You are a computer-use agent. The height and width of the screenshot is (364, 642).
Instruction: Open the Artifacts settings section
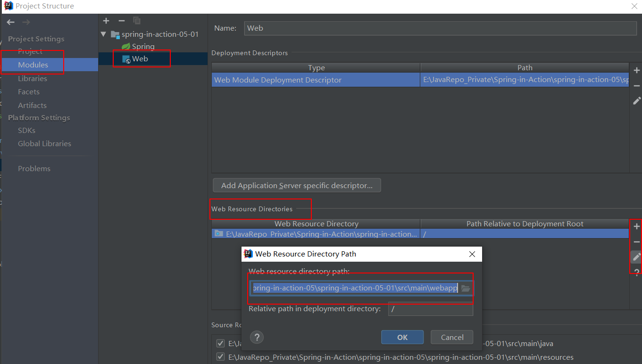pos(32,105)
